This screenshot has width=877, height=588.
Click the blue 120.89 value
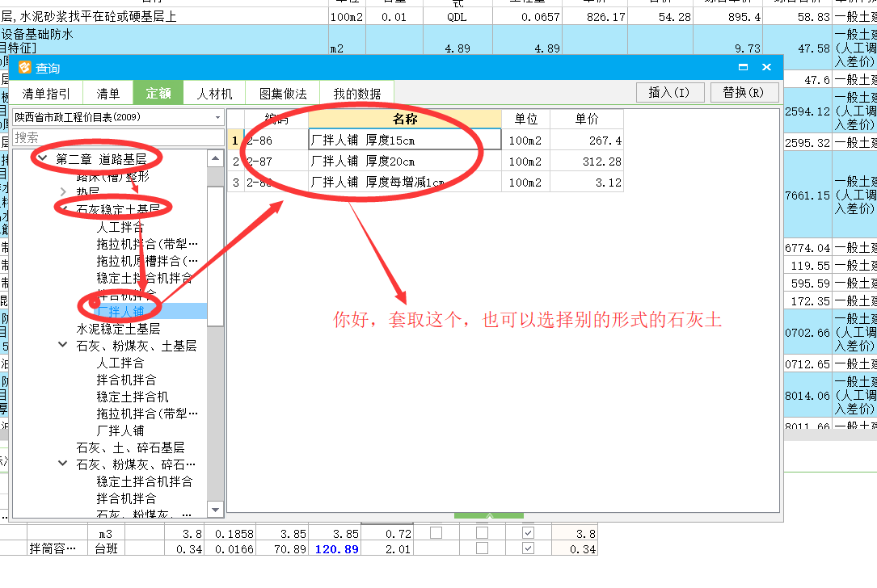[337, 549]
